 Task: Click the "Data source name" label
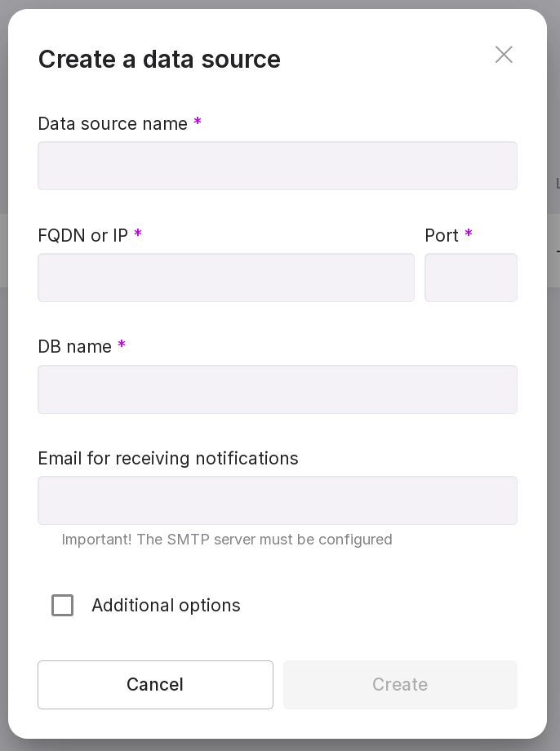113,124
